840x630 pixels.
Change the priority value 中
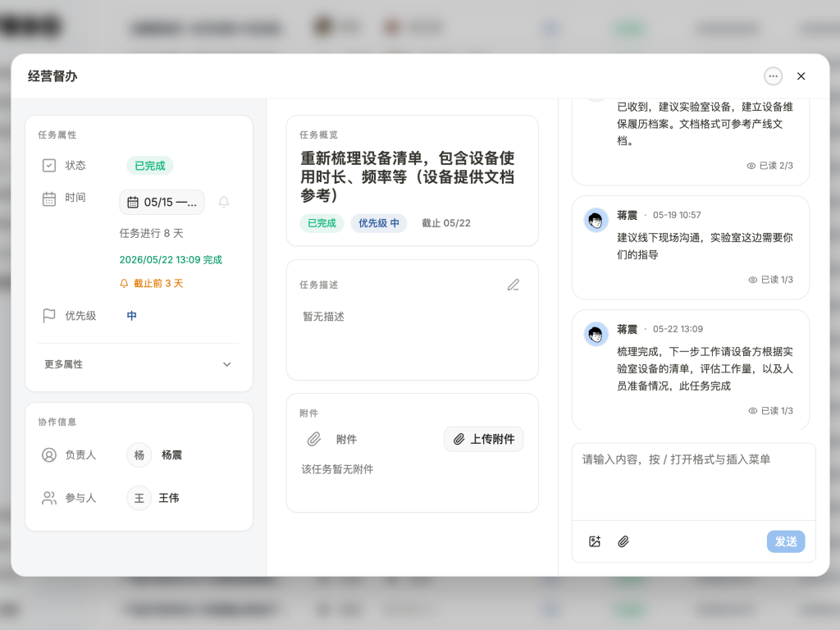point(132,316)
